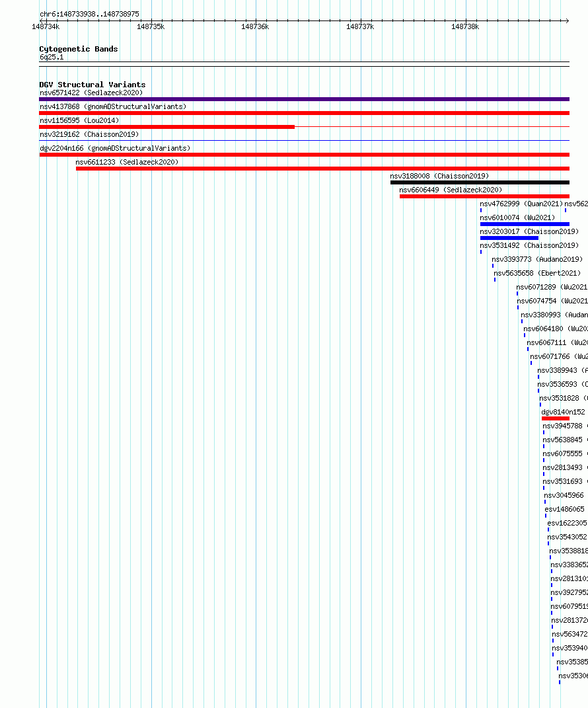Image resolution: width=588 pixels, height=708 pixels.
Task: Open variant nsv6611233 (Sedlazeck2020) label
Action: pyautogui.click(x=127, y=162)
